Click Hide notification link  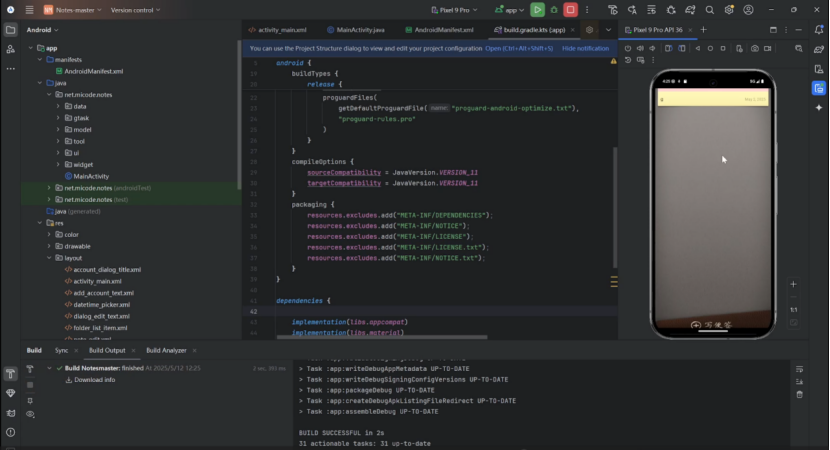click(x=585, y=48)
